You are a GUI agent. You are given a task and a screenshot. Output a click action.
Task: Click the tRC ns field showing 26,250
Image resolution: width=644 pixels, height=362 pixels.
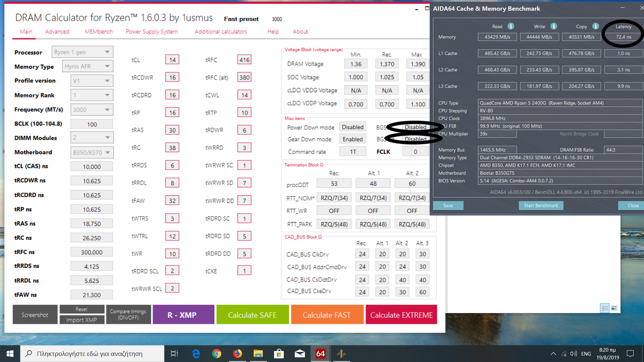(x=92, y=238)
